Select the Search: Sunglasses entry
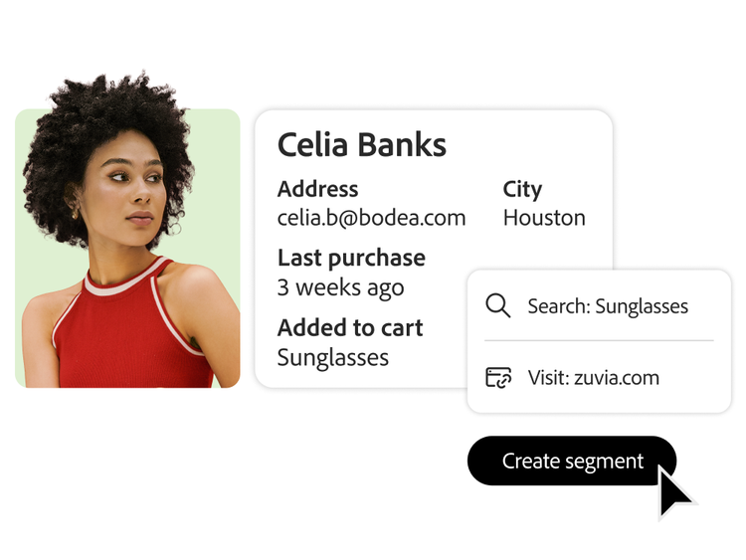The width and height of the screenshot is (746, 560). pyautogui.click(x=607, y=306)
